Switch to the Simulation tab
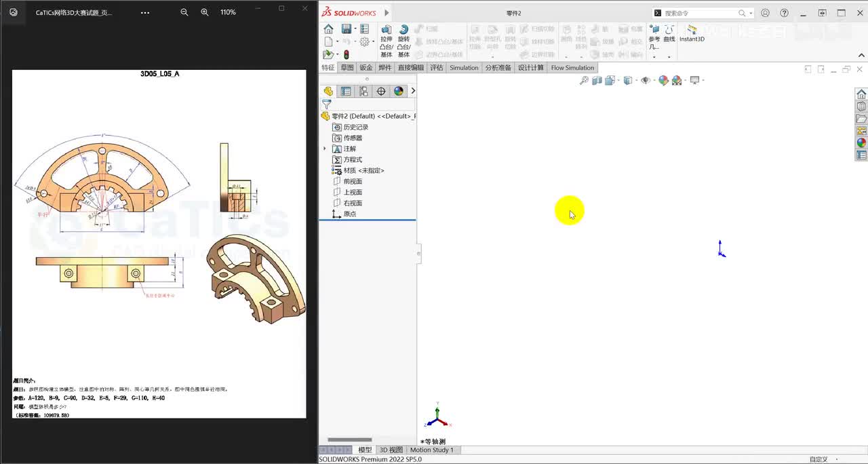Viewport: 868px width, 464px height. tap(464, 68)
